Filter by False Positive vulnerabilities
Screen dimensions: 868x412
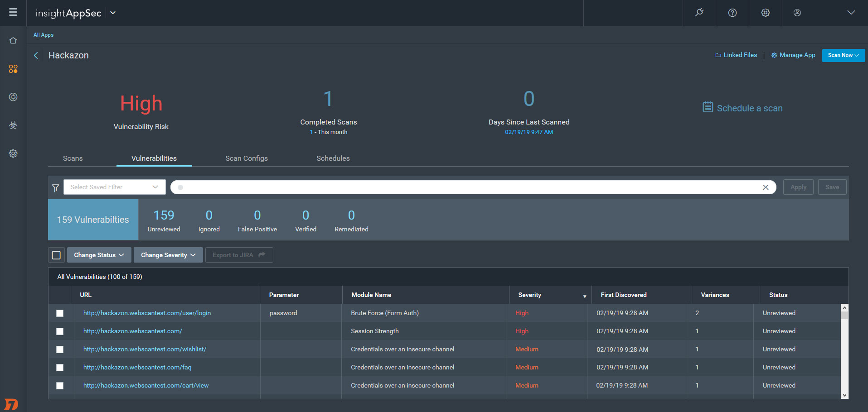(x=257, y=220)
